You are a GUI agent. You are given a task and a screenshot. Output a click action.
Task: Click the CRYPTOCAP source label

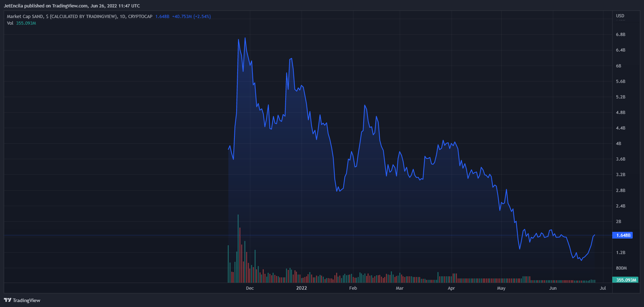click(x=140, y=17)
